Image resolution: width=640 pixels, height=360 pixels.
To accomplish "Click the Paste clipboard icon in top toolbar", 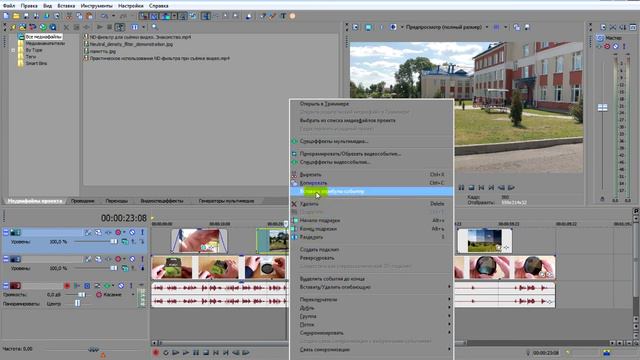I will 89,16.
